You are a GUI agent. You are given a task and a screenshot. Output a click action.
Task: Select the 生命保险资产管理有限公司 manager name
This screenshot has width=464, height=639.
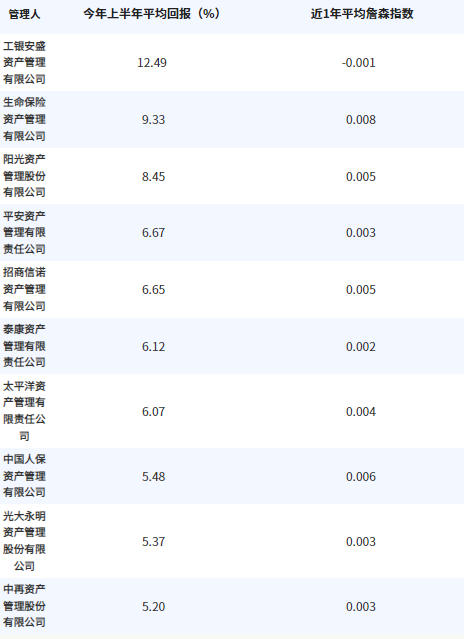point(24,119)
